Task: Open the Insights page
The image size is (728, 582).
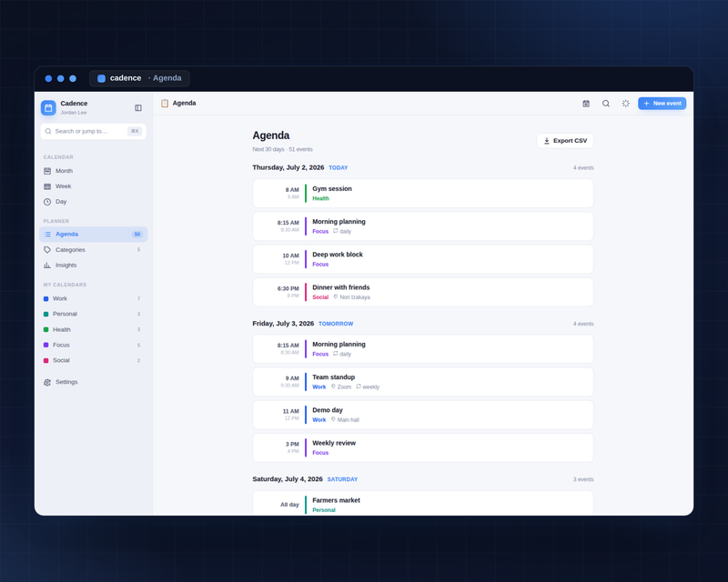Action: (x=94, y=265)
